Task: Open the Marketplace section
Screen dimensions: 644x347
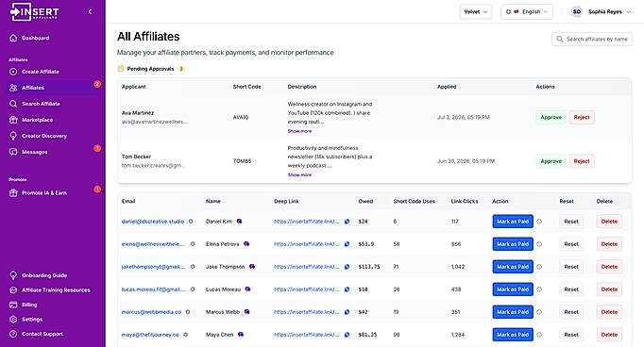Action: click(53, 120)
